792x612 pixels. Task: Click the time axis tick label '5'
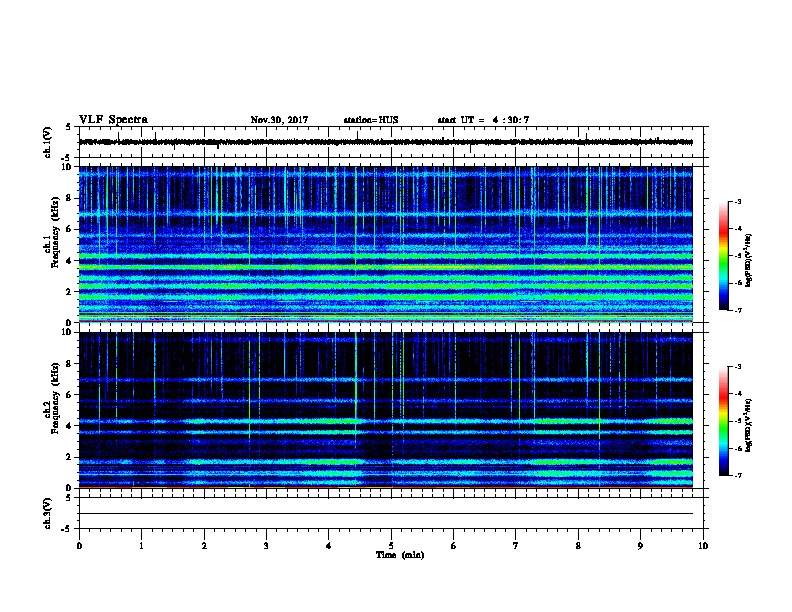(x=391, y=545)
